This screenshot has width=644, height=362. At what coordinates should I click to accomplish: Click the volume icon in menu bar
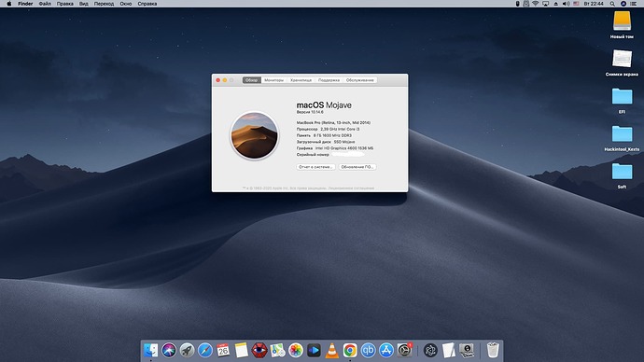[x=566, y=4]
